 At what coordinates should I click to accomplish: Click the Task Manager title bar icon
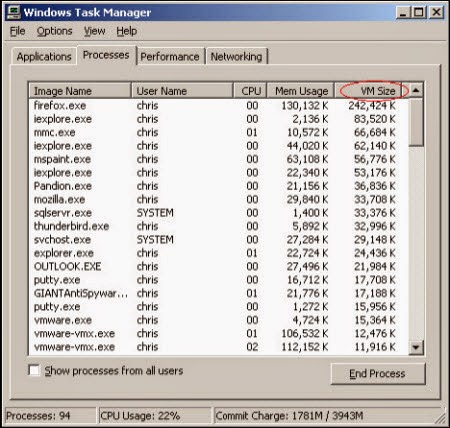pos(14,12)
